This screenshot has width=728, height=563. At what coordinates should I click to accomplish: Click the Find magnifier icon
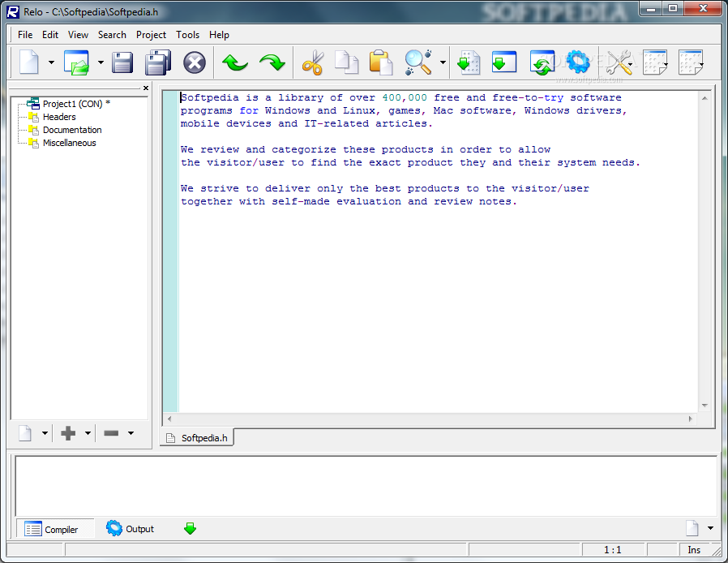418,62
